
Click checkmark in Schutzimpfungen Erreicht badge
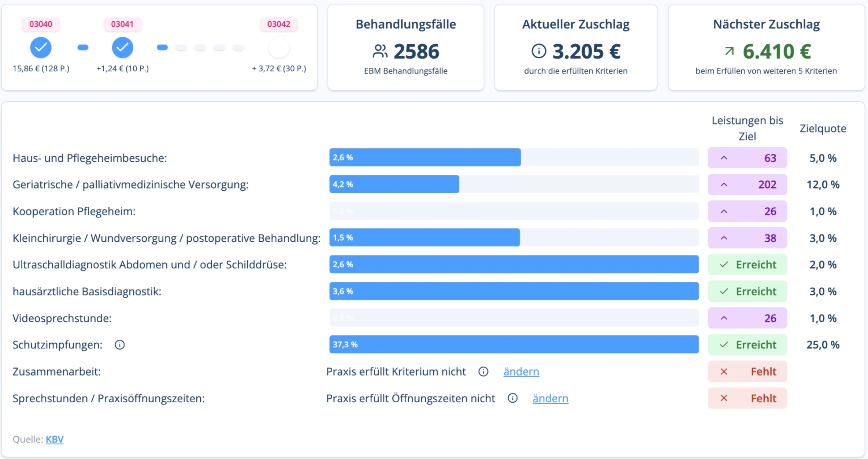coord(724,345)
